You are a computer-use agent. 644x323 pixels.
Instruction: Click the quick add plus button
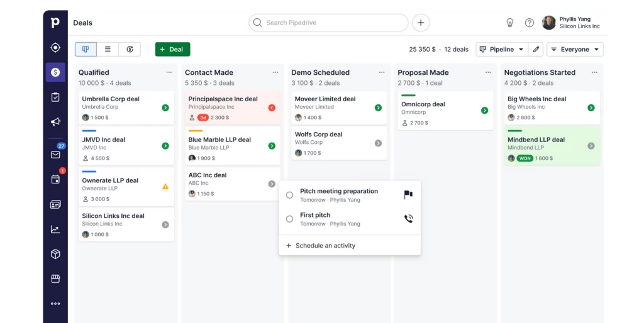[421, 23]
